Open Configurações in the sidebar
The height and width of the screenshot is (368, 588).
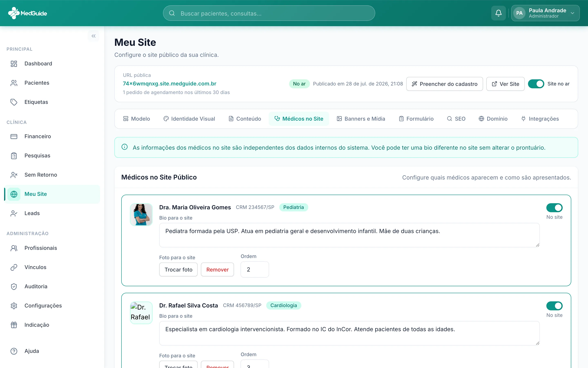pos(52,306)
